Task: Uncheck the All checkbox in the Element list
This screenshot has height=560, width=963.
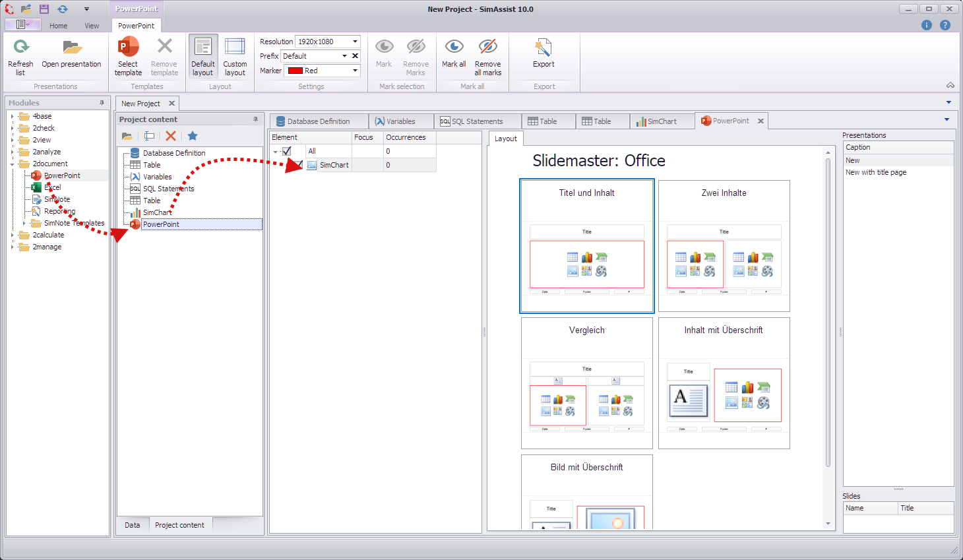Action: (288, 150)
